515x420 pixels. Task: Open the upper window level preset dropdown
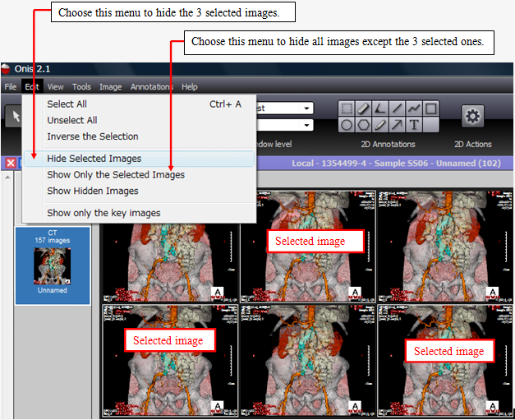[306, 108]
